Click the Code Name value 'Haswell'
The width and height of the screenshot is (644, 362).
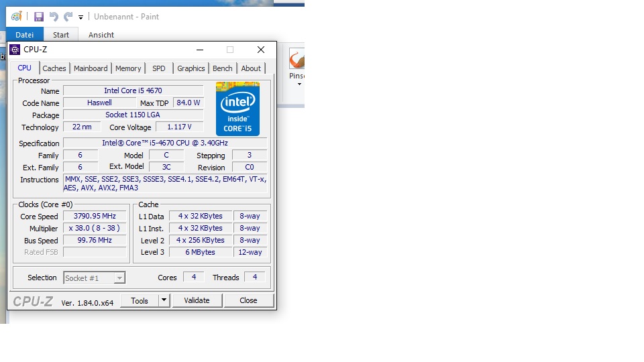coord(99,103)
